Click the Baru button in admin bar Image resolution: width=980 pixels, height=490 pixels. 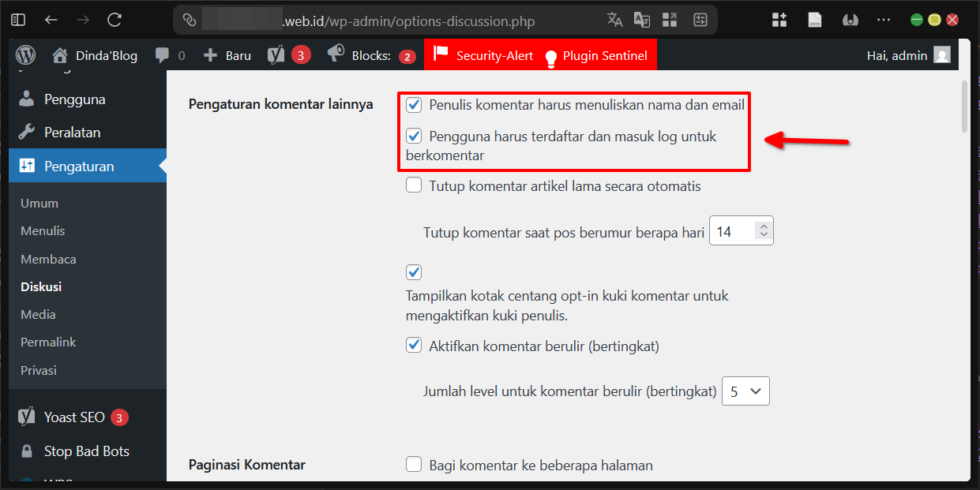227,54
